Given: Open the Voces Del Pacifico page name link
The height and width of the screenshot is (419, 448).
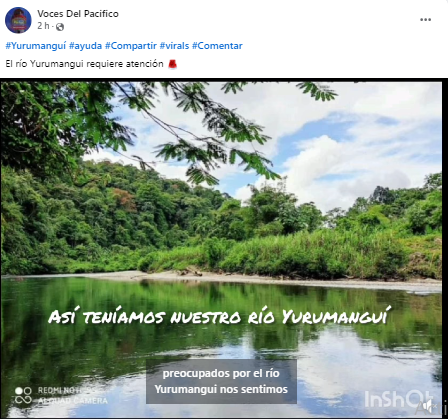Looking at the screenshot, I should 78,14.
